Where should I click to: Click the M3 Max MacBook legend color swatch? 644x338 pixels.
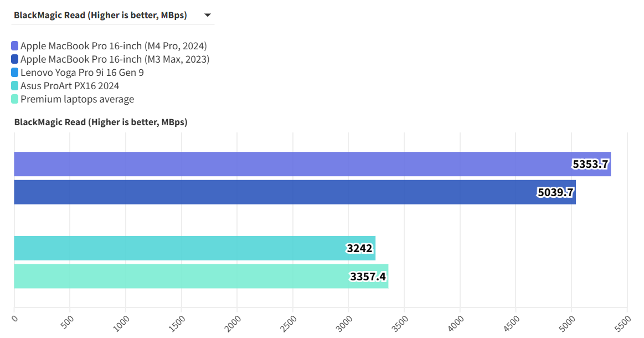coord(14,59)
